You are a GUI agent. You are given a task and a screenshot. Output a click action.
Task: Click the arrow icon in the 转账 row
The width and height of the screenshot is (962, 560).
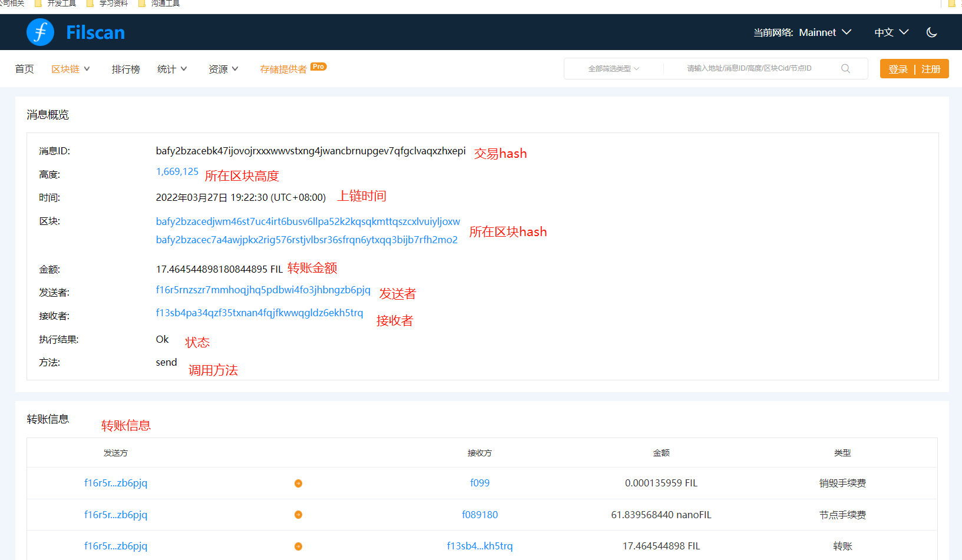click(298, 546)
